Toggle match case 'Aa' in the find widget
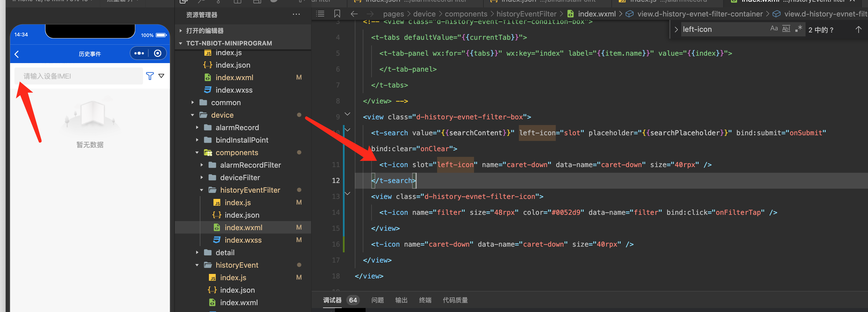The image size is (868, 312). click(774, 28)
